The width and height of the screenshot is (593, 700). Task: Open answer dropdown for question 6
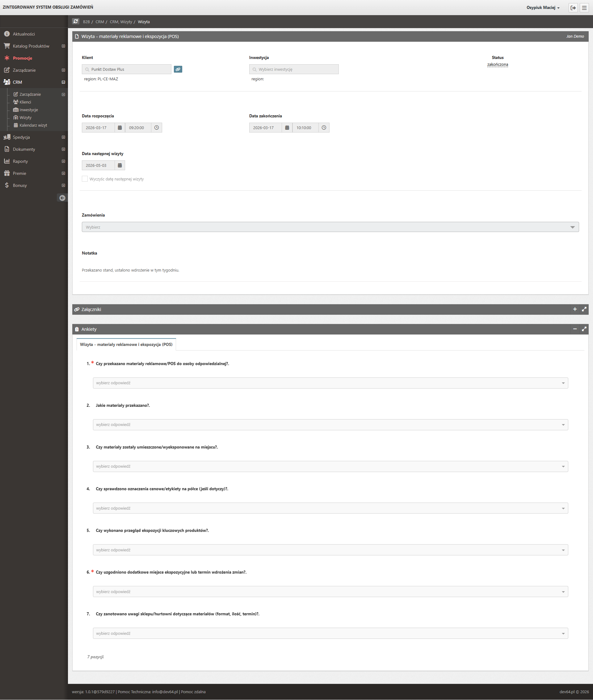(x=330, y=592)
